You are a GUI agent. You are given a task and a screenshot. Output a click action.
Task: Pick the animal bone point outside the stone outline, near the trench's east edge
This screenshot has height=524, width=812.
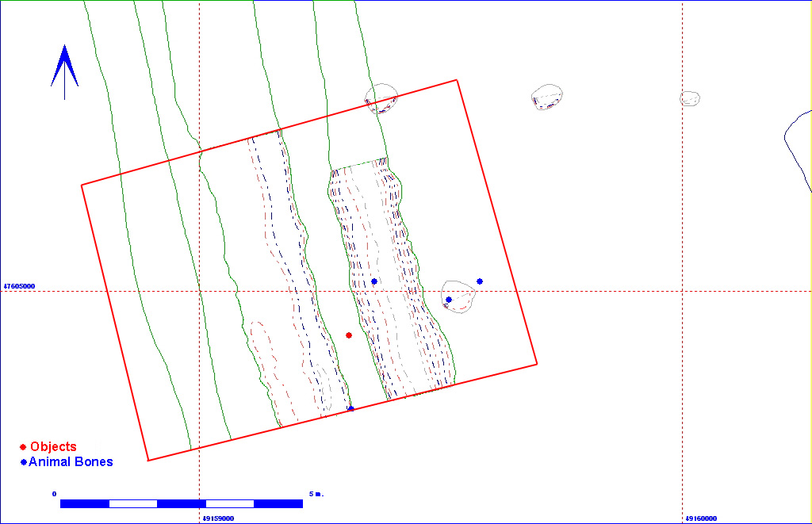click(480, 281)
